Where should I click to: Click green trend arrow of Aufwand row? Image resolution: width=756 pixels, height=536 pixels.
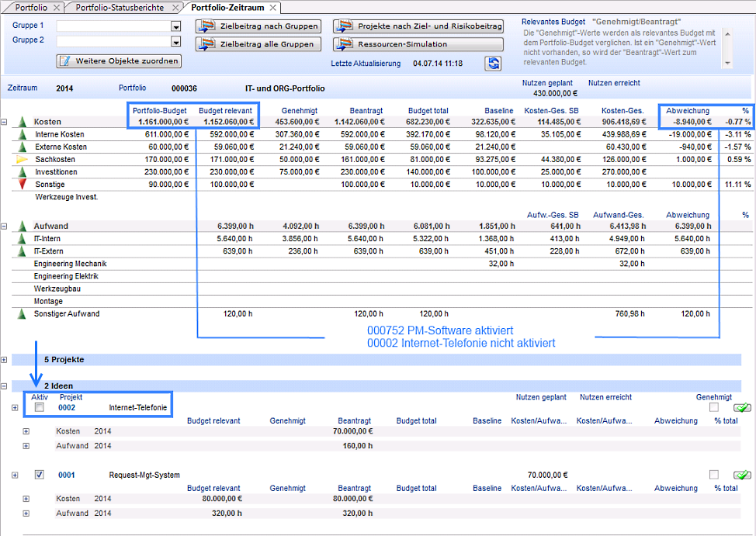[23, 226]
